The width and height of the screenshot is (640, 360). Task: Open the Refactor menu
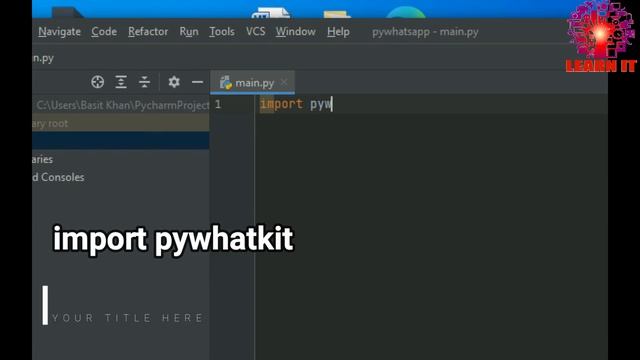click(x=148, y=32)
